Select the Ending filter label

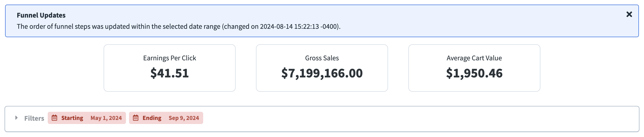tap(152, 118)
